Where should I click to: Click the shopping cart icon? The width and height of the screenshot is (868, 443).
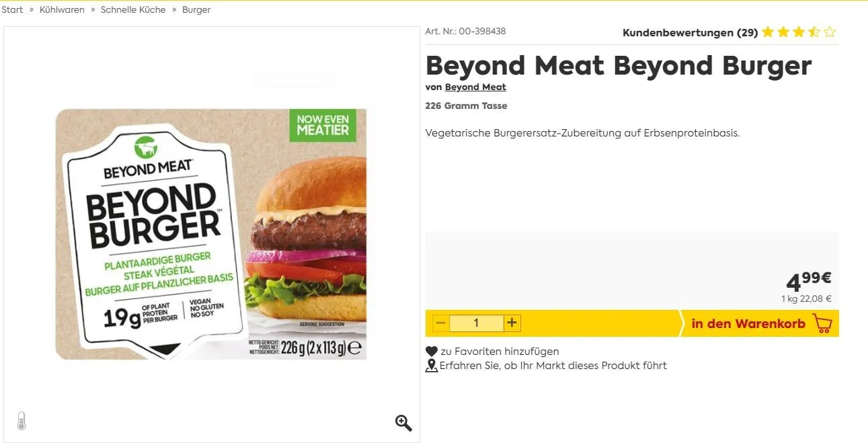pos(822,323)
